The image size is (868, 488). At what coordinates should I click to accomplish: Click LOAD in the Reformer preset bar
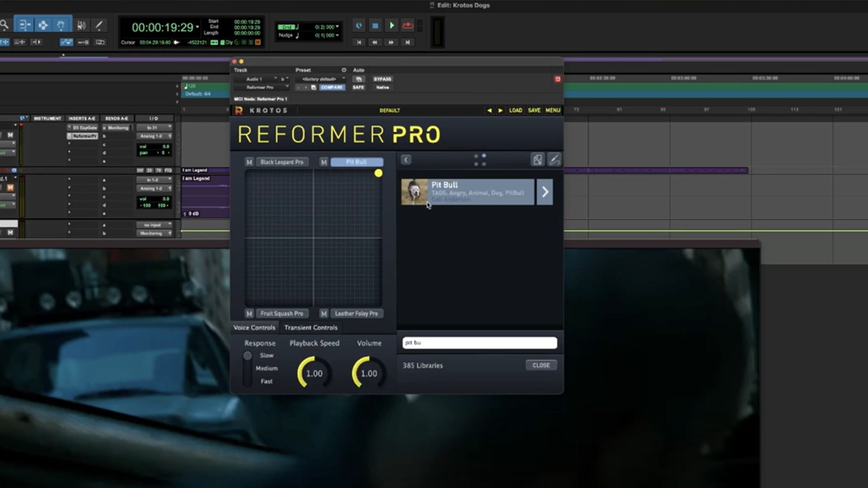[x=515, y=110]
